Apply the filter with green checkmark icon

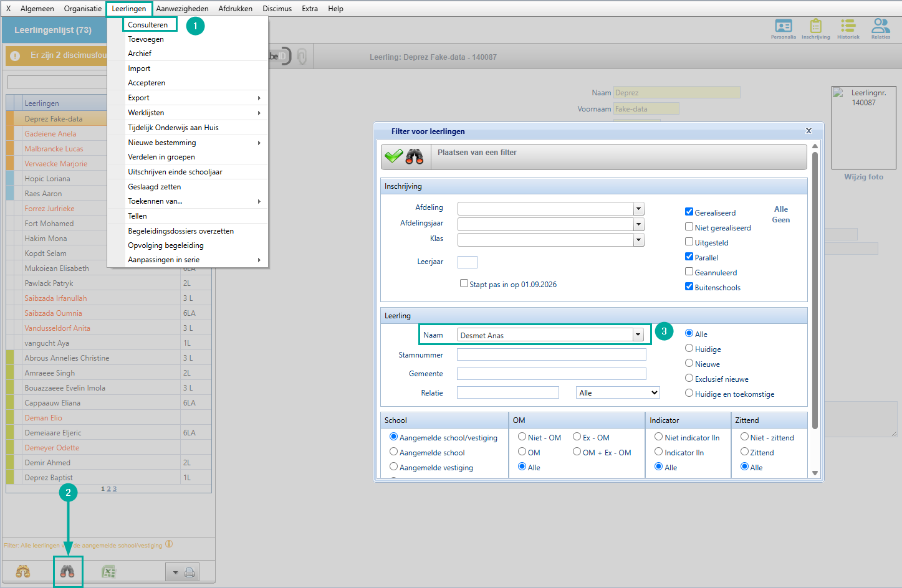(394, 156)
